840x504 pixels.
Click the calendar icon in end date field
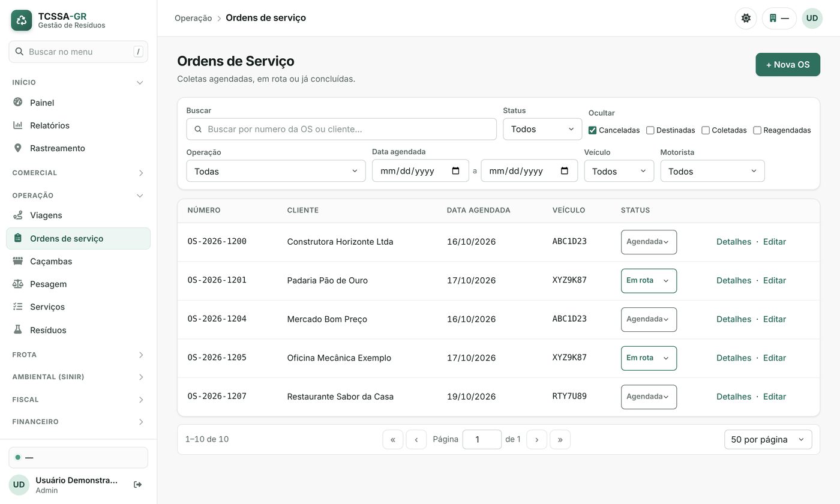tap(565, 171)
